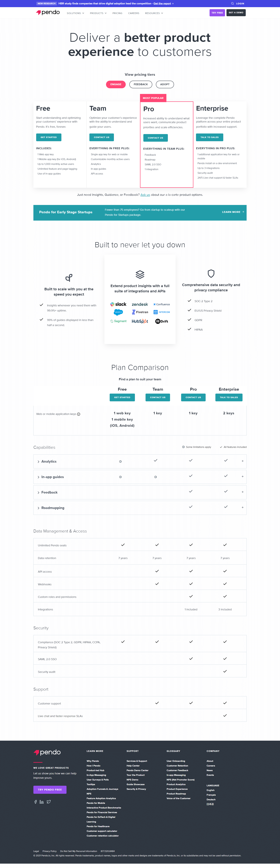Click Contact Us under Team comparison column
This screenshot has height=868, width=280.
tap(158, 397)
